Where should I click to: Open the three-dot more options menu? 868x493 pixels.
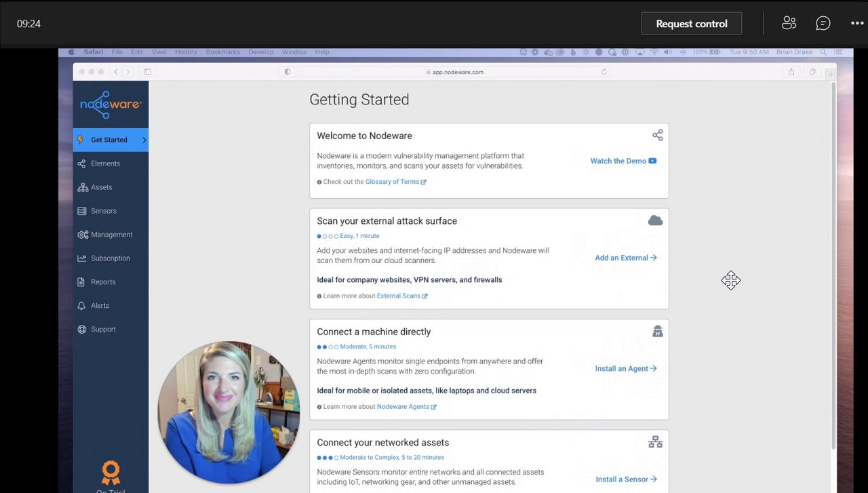coord(857,23)
